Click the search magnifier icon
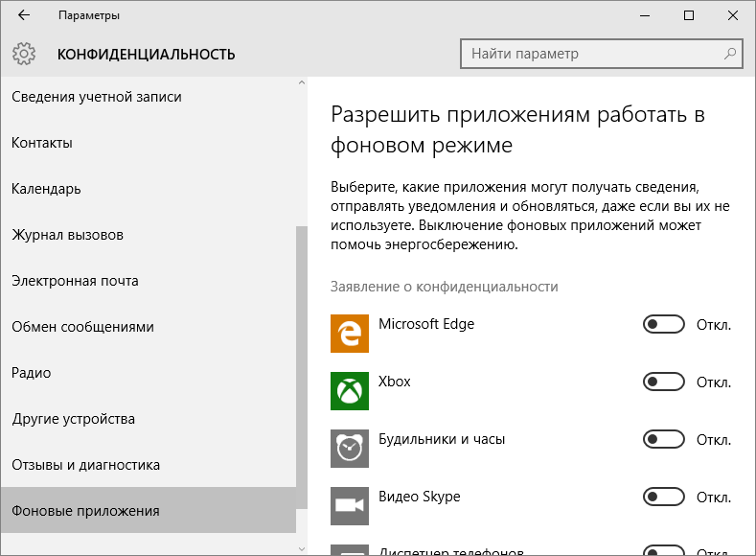Screen dimensions: 756x556 tap(730, 54)
